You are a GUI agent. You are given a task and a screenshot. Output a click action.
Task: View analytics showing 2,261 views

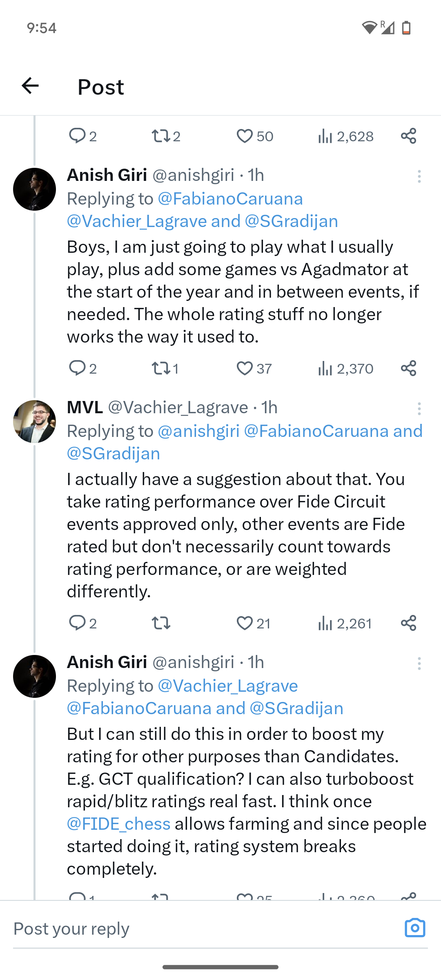pos(345,623)
